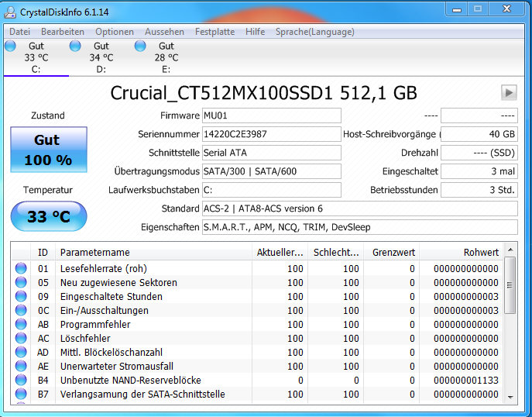
Task: Select the Programmfehler row name
Action: tap(95, 324)
